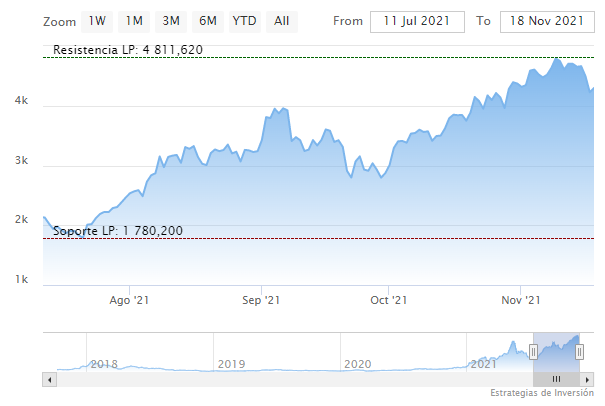Image resolution: width=605 pixels, height=406 pixels.
Task: Click the Resistencia LP line label
Action: (127, 49)
